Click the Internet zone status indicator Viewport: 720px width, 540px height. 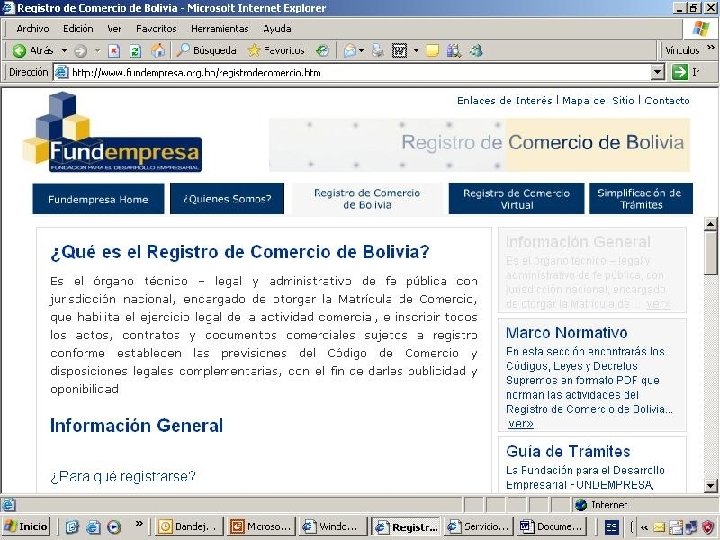click(602, 505)
